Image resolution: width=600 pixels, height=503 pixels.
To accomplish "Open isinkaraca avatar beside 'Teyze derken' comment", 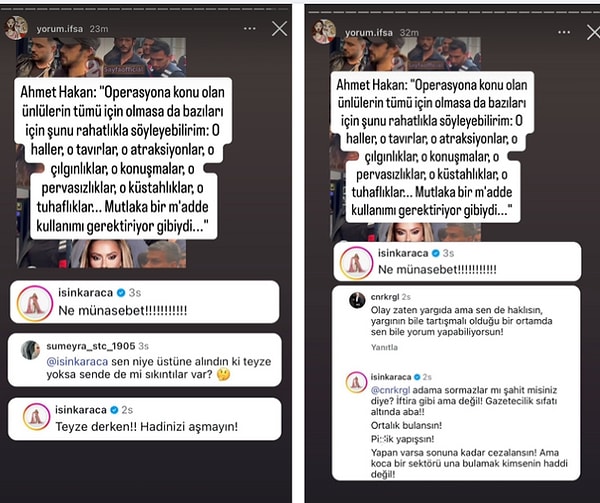I will tap(36, 417).
